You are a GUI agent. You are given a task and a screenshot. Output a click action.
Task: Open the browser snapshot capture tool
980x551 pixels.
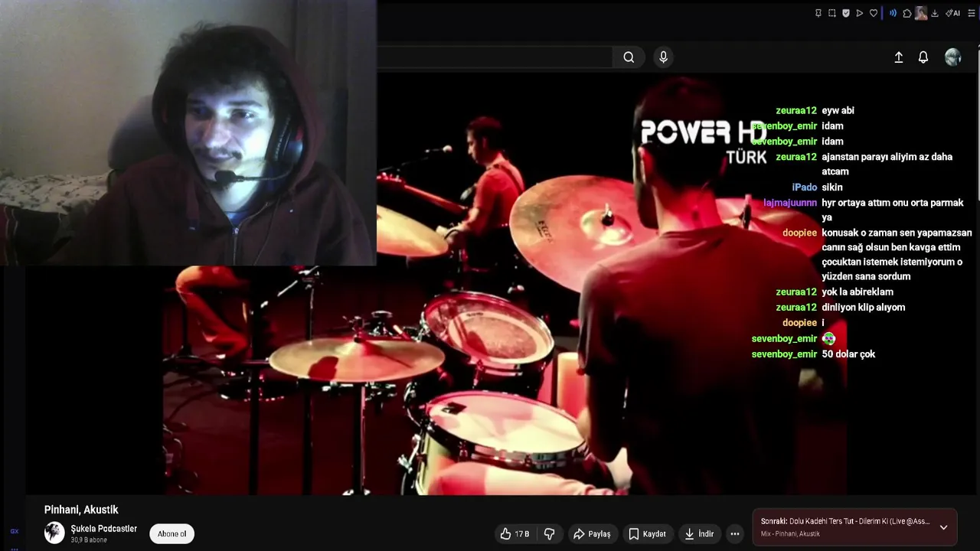(x=832, y=13)
